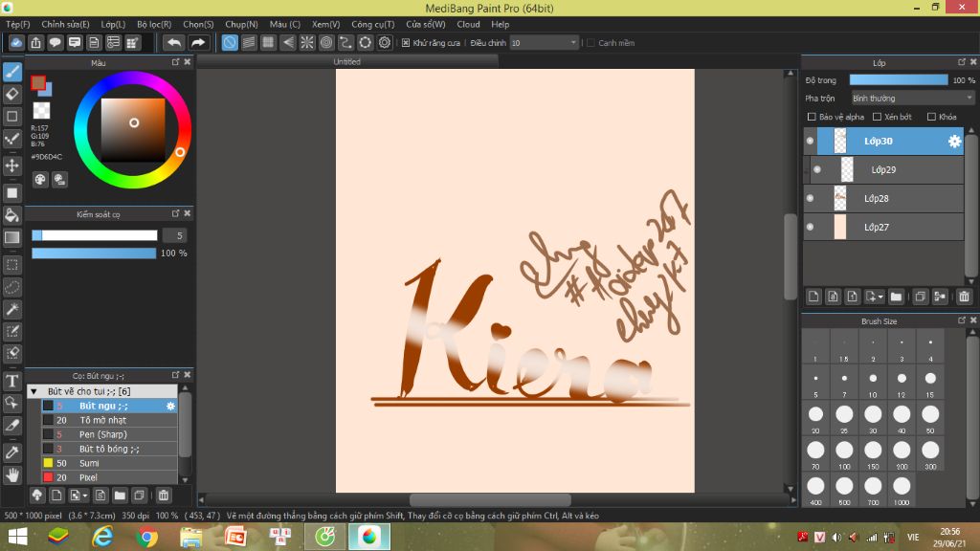Viewport: 980px width, 551px height.
Task: Open Lớp30 layer settings gear
Action: click(954, 142)
